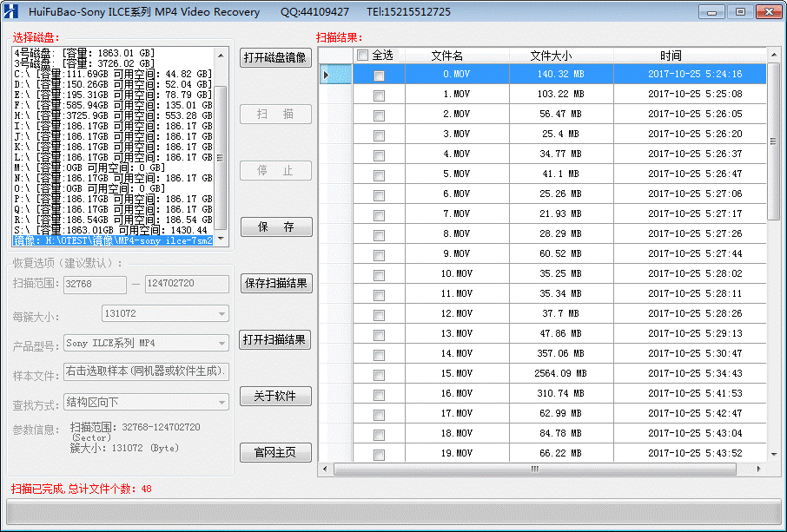787x532 pixels.
Task: Mark the checkbox for 14.MOV
Action: (379, 355)
